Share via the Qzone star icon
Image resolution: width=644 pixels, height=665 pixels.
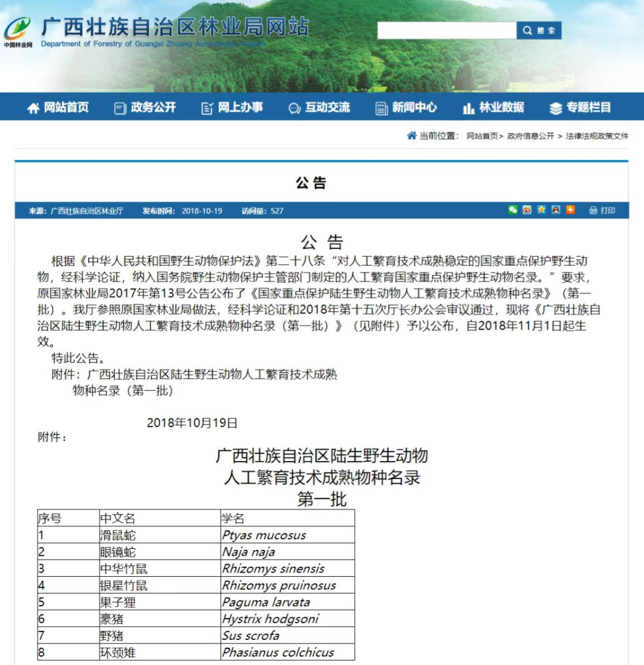[x=541, y=210]
